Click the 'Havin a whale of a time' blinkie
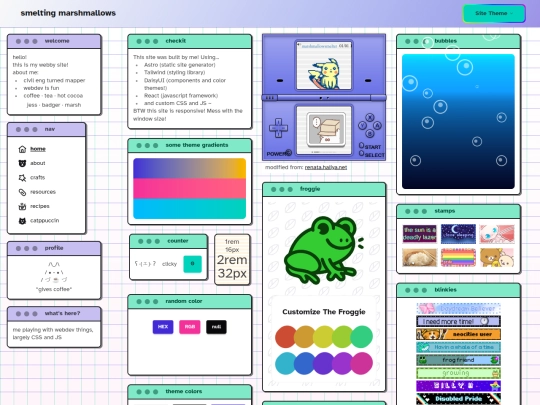Screen dimensions: 540x405 click(458, 347)
